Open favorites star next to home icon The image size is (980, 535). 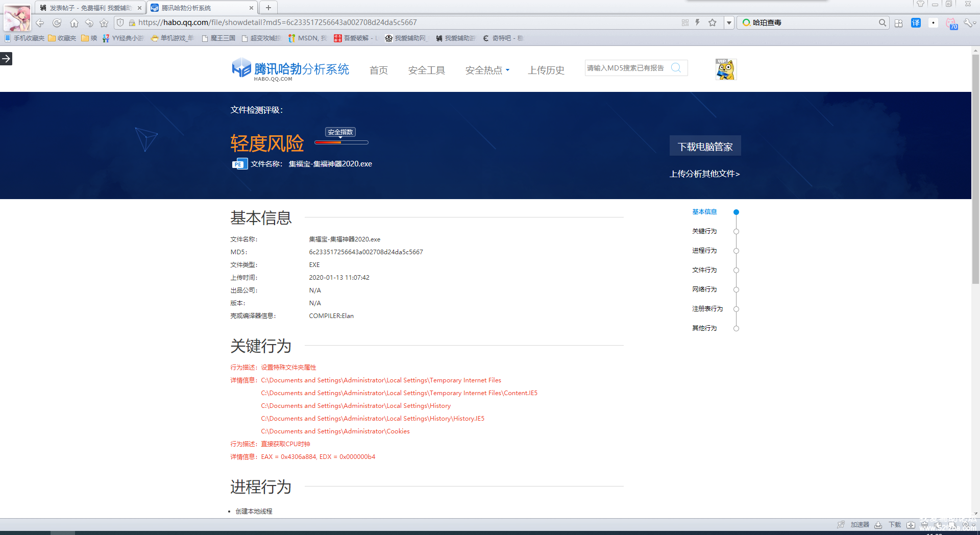104,23
